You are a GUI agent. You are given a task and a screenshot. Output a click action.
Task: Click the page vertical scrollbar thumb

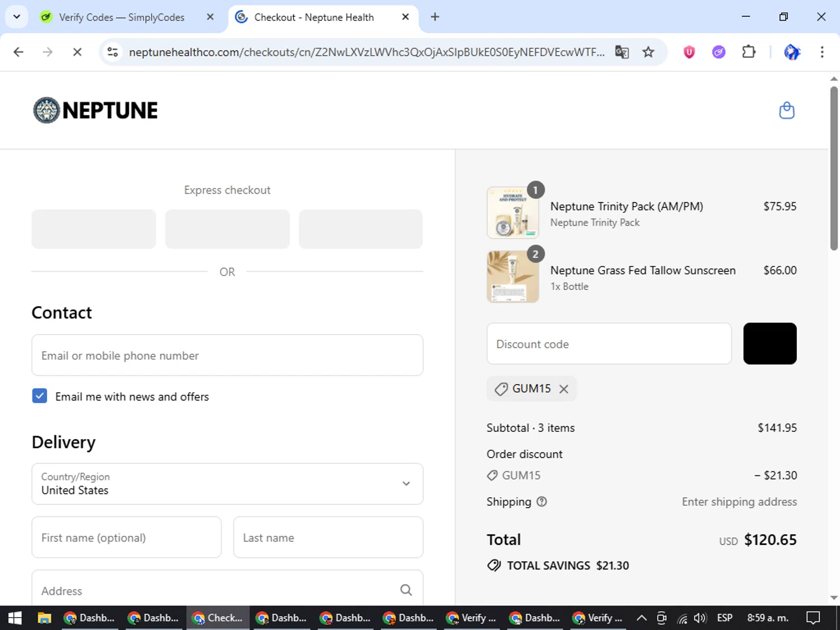[x=834, y=168]
